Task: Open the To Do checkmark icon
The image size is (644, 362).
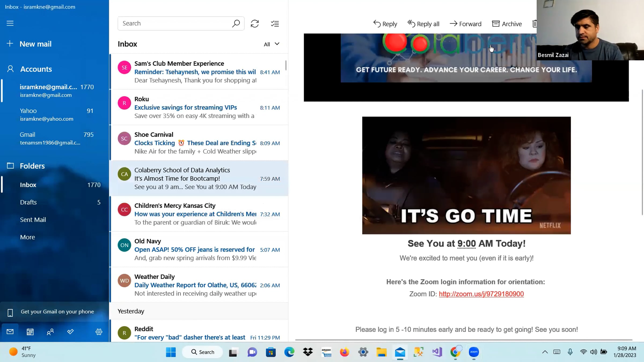Action: pyautogui.click(x=70, y=332)
